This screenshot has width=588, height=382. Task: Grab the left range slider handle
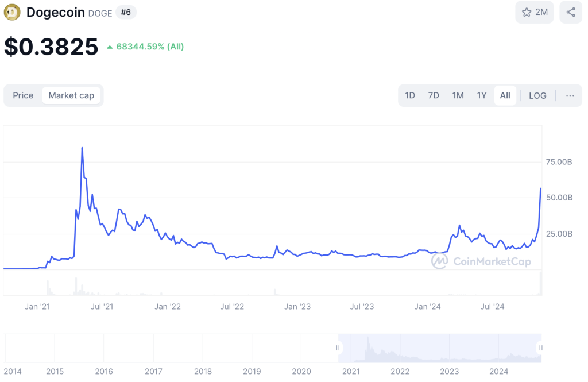tap(338, 348)
